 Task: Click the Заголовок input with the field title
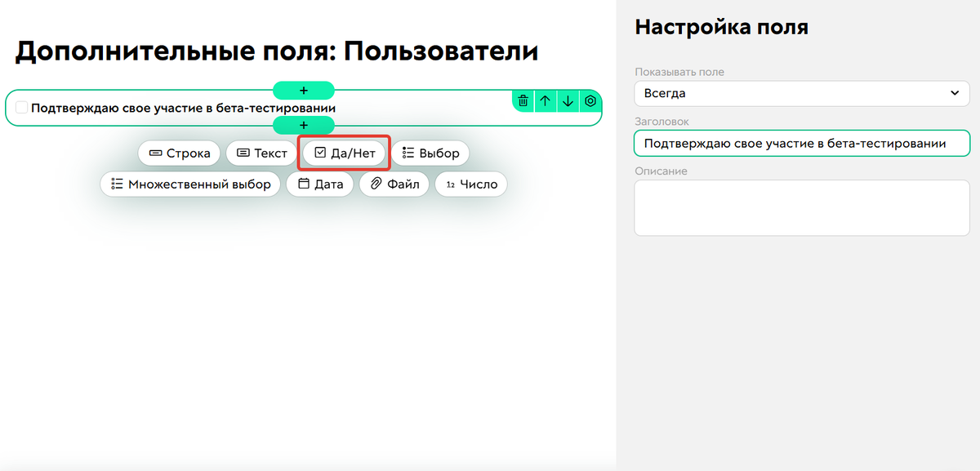pos(801,143)
